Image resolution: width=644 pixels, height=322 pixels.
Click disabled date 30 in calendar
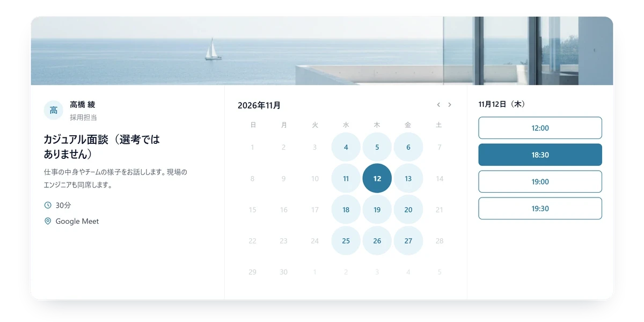[284, 272]
